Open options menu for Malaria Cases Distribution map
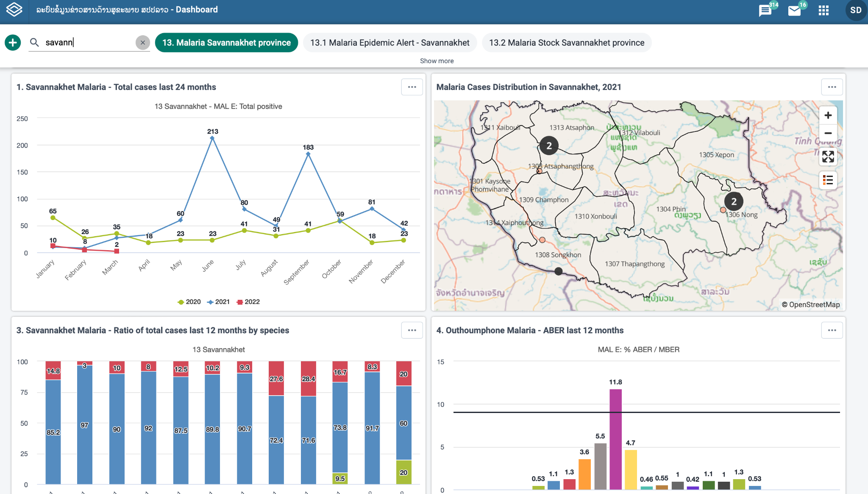This screenshot has width=868, height=494. pyautogui.click(x=832, y=87)
